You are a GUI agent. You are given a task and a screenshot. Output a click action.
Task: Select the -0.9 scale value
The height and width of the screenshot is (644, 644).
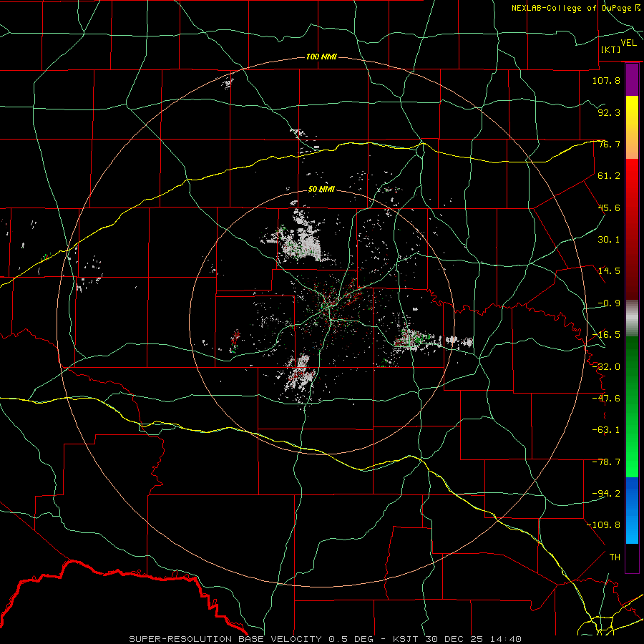click(x=609, y=303)
